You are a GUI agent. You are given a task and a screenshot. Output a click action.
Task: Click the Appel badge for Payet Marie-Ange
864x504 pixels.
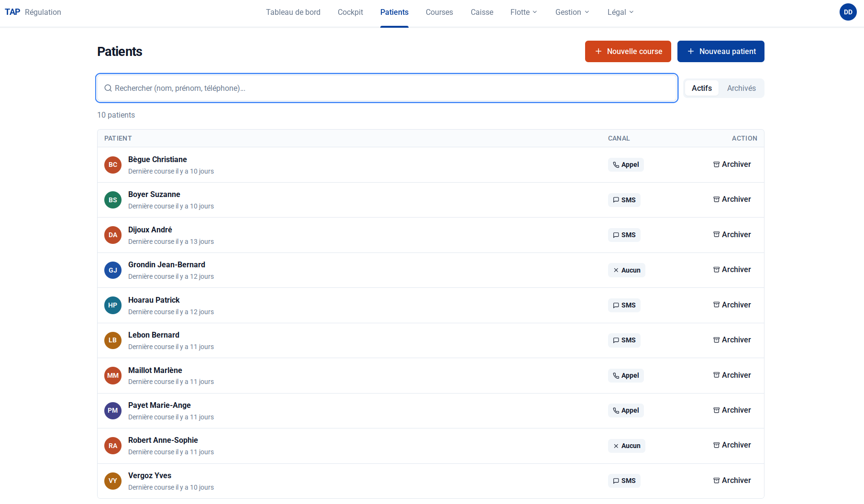click(x=626, y=410)
